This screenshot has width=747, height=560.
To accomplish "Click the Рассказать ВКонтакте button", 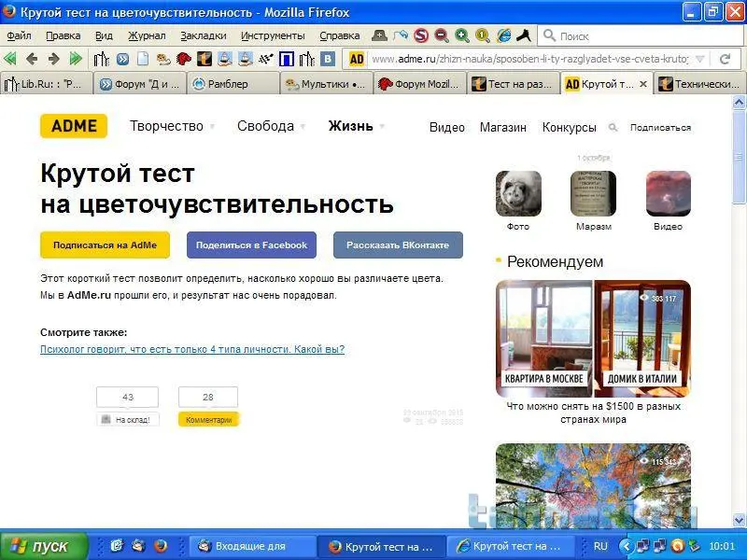I will pos(398,245).
